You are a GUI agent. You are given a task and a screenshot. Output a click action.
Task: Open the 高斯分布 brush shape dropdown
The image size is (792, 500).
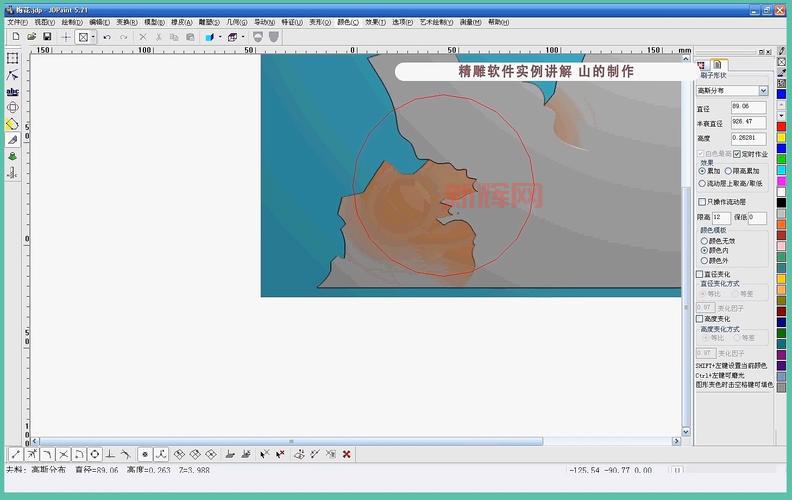[x=763, y=91]
